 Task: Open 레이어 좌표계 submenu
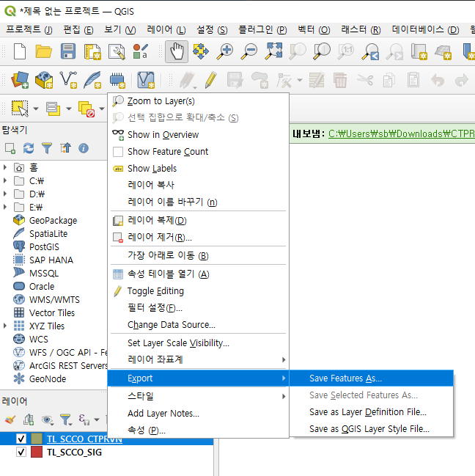[198, 359]
